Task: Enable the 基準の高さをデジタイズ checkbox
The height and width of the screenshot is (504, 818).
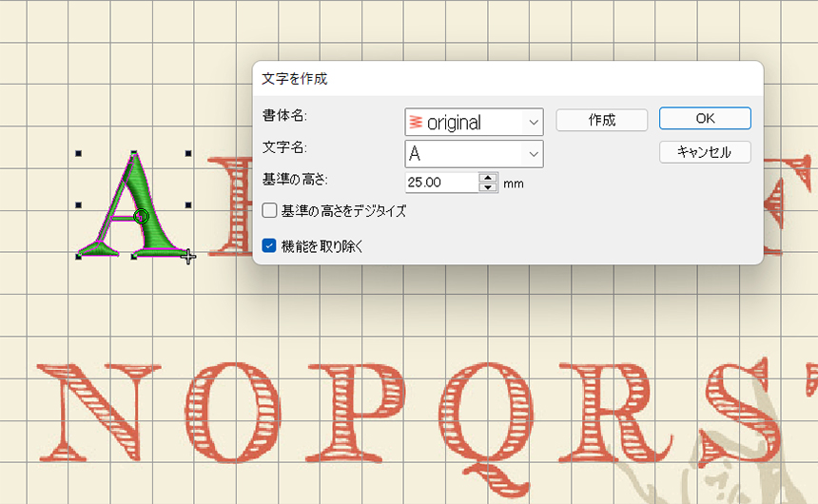Action: (269, 211)
